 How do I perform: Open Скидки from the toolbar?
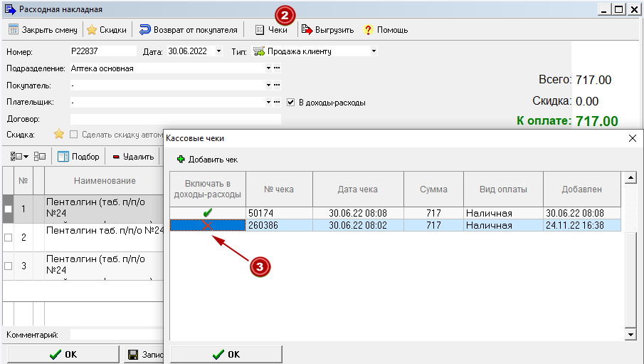tap(107, 30)
